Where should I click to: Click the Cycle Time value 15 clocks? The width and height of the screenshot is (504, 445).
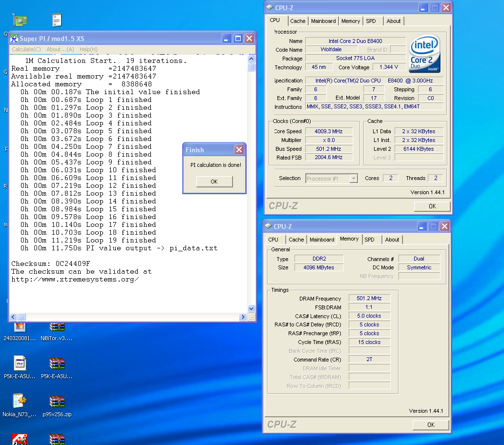point(369,342)
